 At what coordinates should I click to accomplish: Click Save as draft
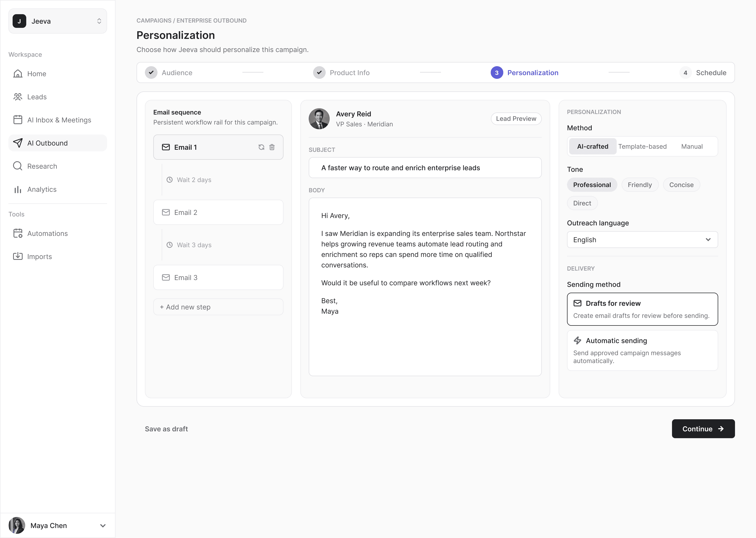[x=166, y=429]
